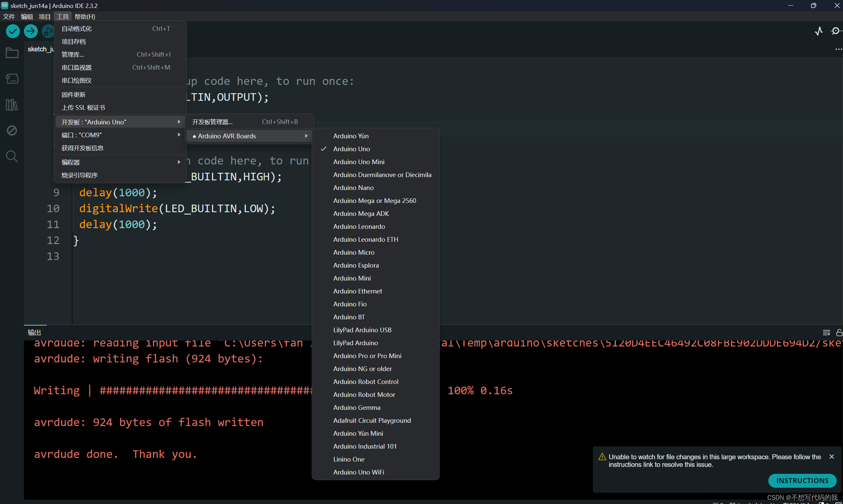
Task: Select 获得开发板信息 menu entry
Action: [120, 148]
